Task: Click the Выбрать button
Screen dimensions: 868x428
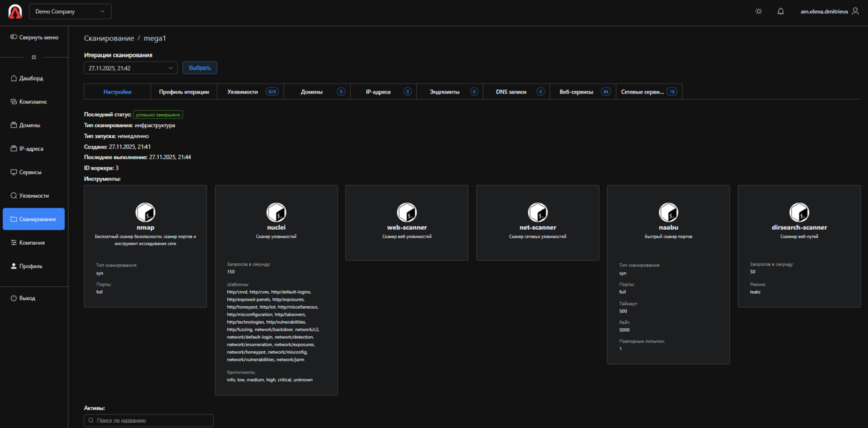Action: (200, 68)
